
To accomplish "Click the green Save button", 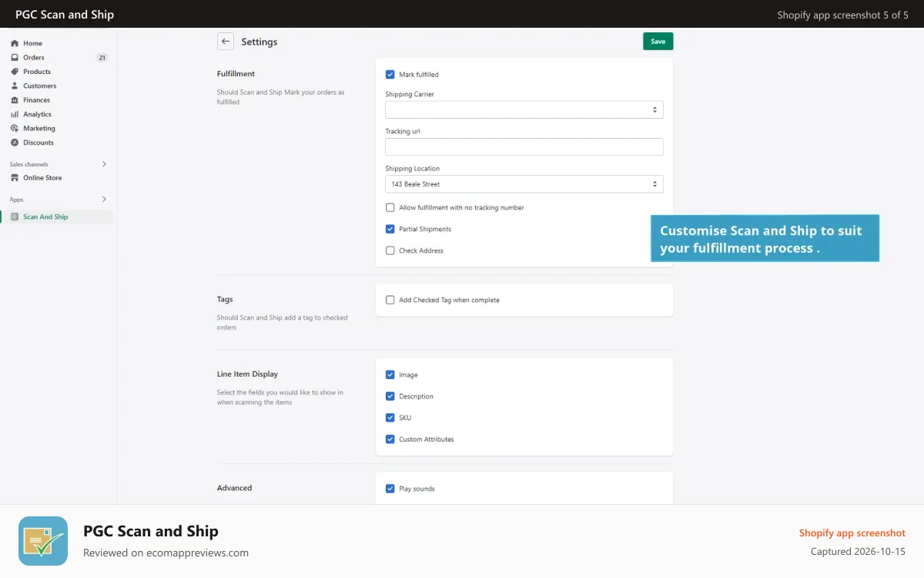I will click(658, 42).
